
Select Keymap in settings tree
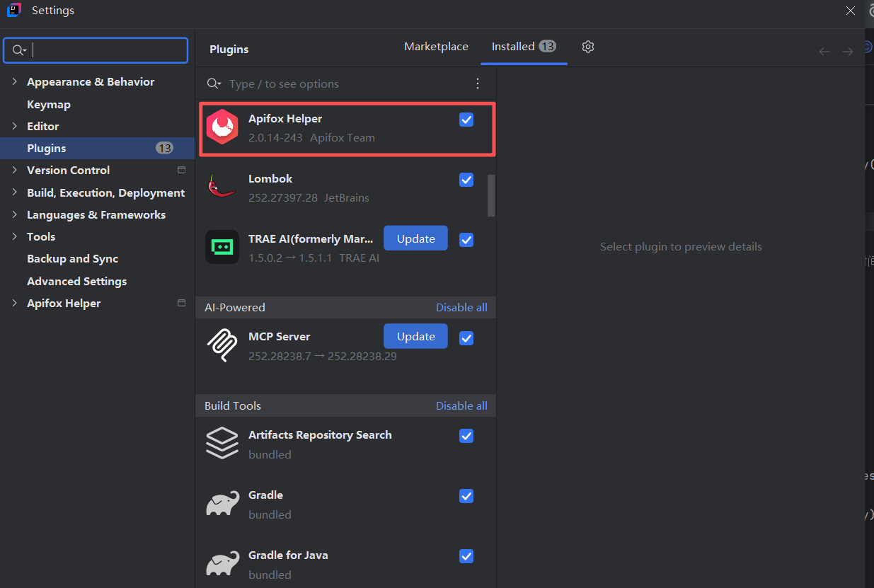pyautogui.click(x=49, y=104)
